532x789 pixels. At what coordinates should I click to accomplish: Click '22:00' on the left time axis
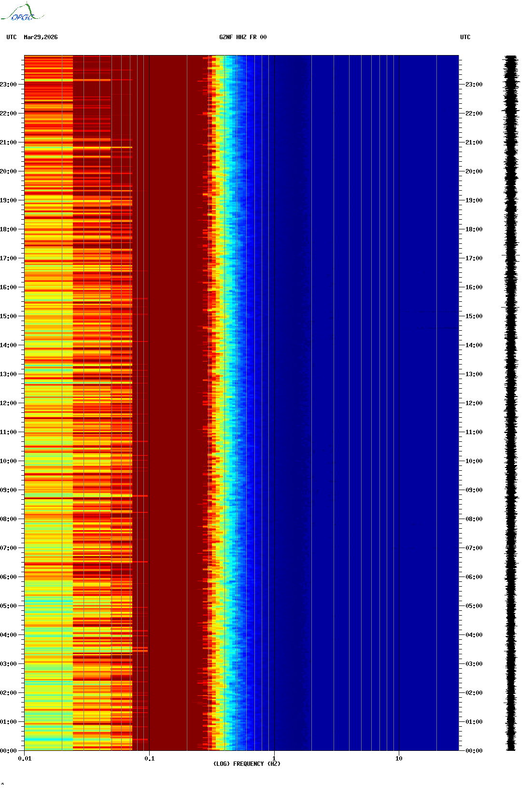coord(8,113)
